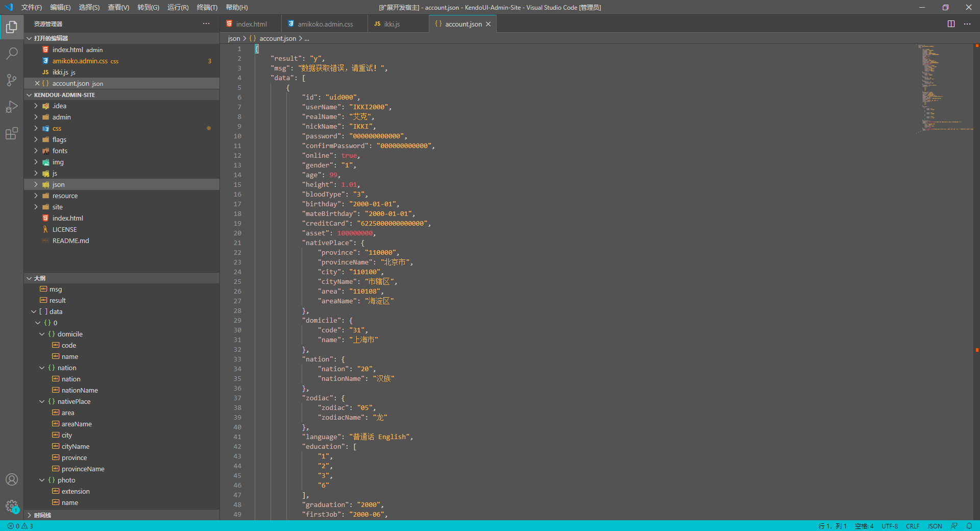Open the Extensions view icon
The width and height of the screenshot is (980, 531).
12,133
